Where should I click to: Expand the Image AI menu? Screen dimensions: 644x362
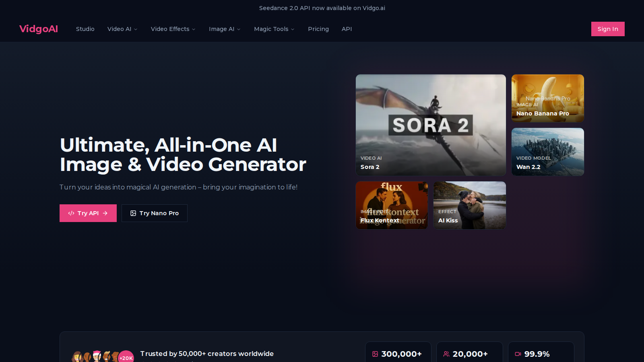pyautogui.click(x=225, y=29)
